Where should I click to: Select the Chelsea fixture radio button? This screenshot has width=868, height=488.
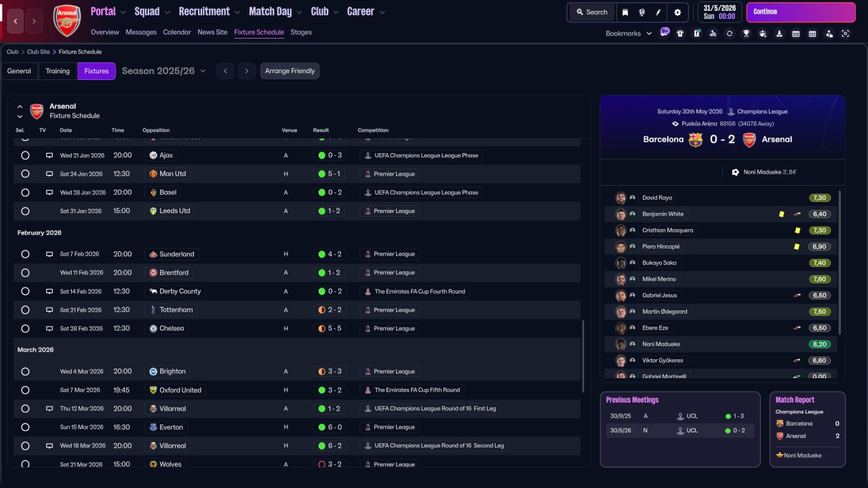25,328
